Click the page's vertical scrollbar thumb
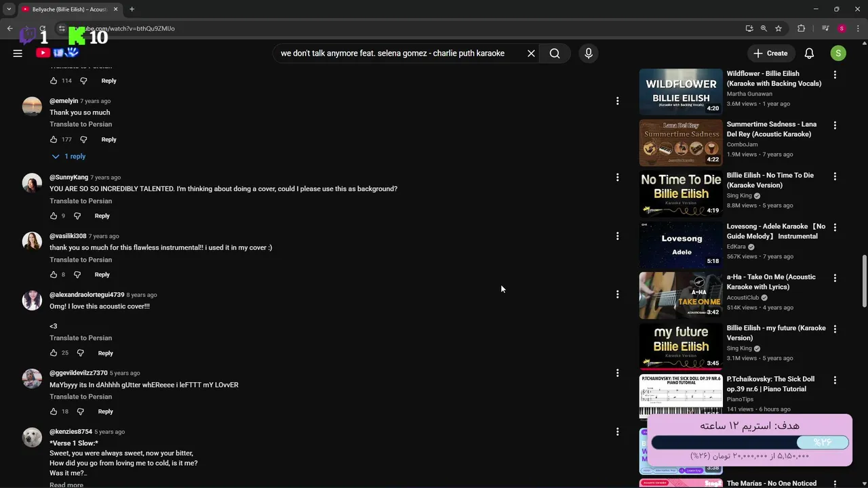 tap(864, 281)
